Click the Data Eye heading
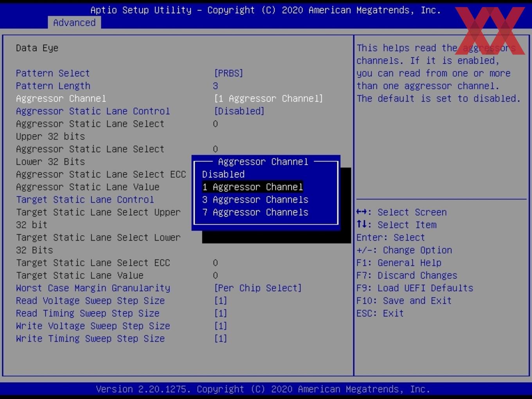This screenshot has height=399, width=532. pos(37,48)
